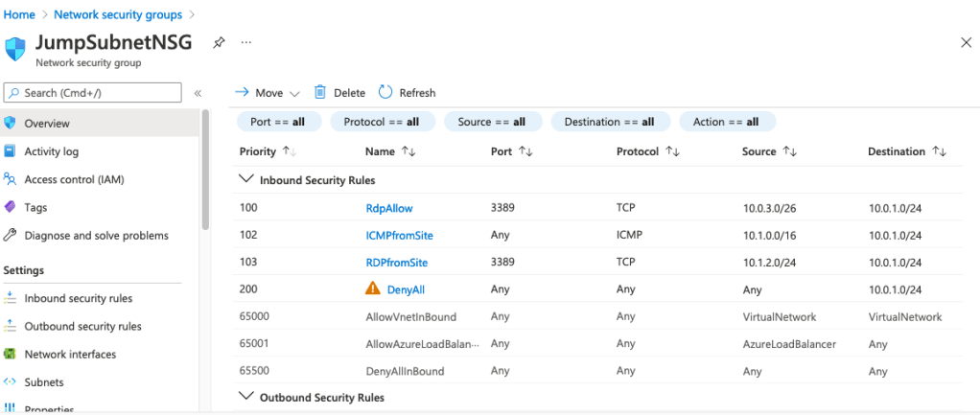Click the Delete trash icon
Viewport: 980px width, 415px height.
pyautogui.click(x=320, y=92)
